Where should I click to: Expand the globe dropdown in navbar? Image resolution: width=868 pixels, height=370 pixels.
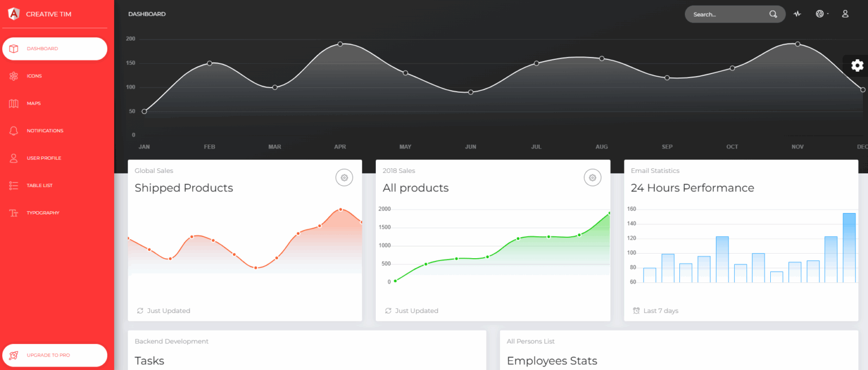click(x=822, y=14)
